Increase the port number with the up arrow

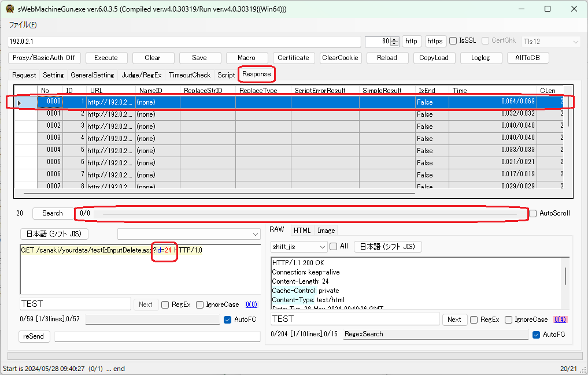[394, 39]
